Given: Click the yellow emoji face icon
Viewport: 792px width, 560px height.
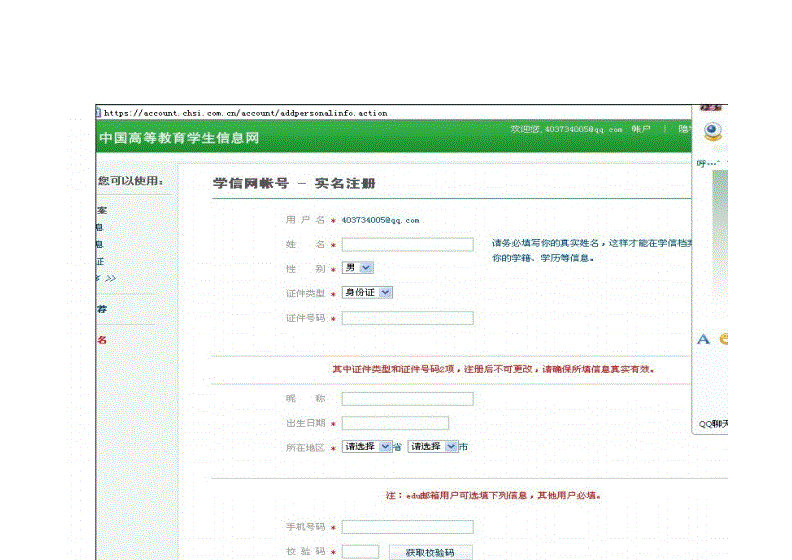Looking at the screenshot, I should 724,340.
